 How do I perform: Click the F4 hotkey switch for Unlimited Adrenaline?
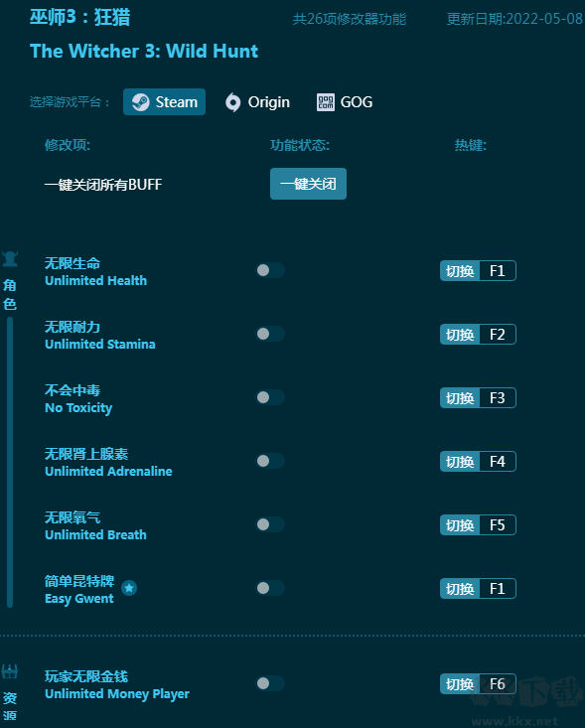click(x=478, y=462)
